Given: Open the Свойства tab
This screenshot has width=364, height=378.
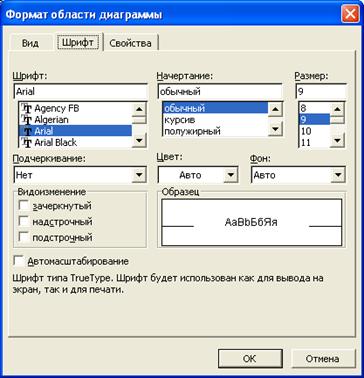Looking at the screenshot, I should (x=130, y=43).
